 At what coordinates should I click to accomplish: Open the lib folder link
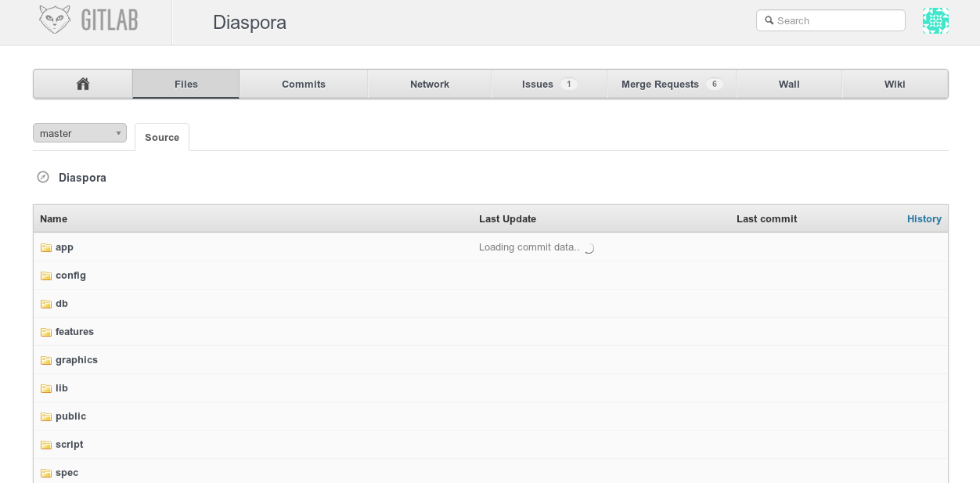coord(62,388)
